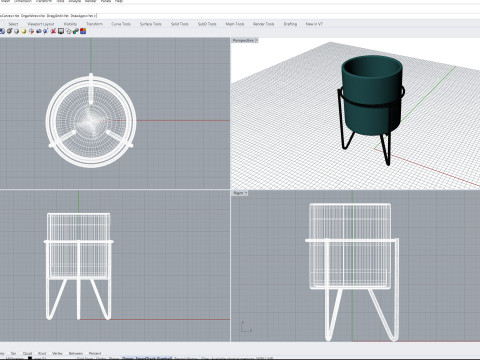480x360 pixels.
Task: Open the Panels menu in menu bar
Action: pos(106,1)
